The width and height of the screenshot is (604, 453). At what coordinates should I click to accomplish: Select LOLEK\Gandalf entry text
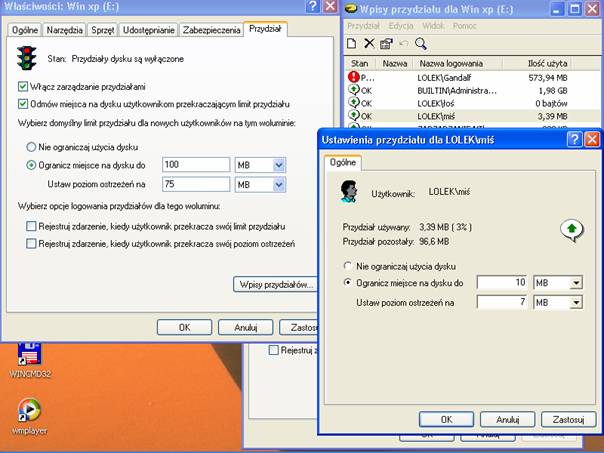444,78
